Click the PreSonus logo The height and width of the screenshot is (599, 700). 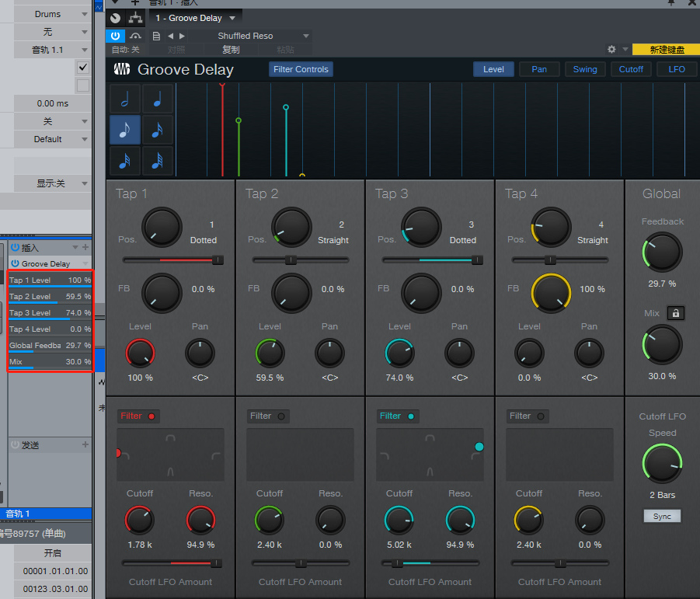[x=122, y=69]
